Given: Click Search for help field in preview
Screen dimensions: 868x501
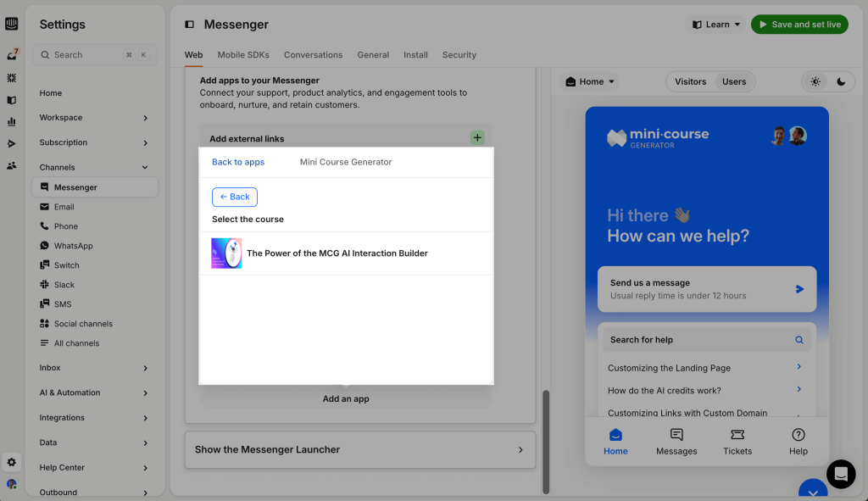Looking at the screenshot, I should [x=707, y=340].
